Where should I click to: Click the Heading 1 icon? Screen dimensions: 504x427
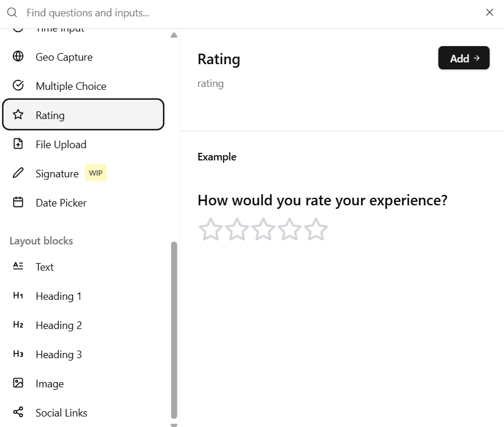tap(18, 296)
